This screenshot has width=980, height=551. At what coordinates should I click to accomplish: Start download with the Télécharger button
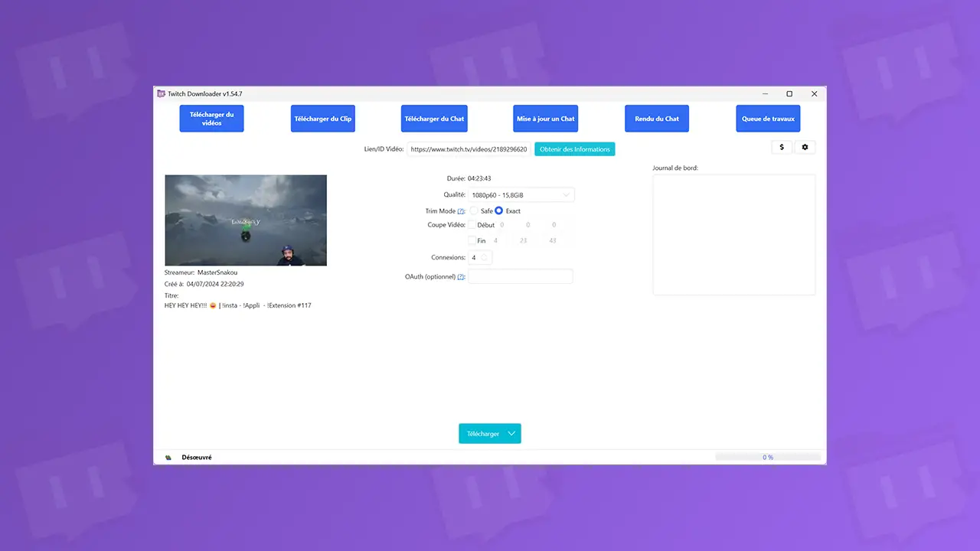[x=482, y=433]
